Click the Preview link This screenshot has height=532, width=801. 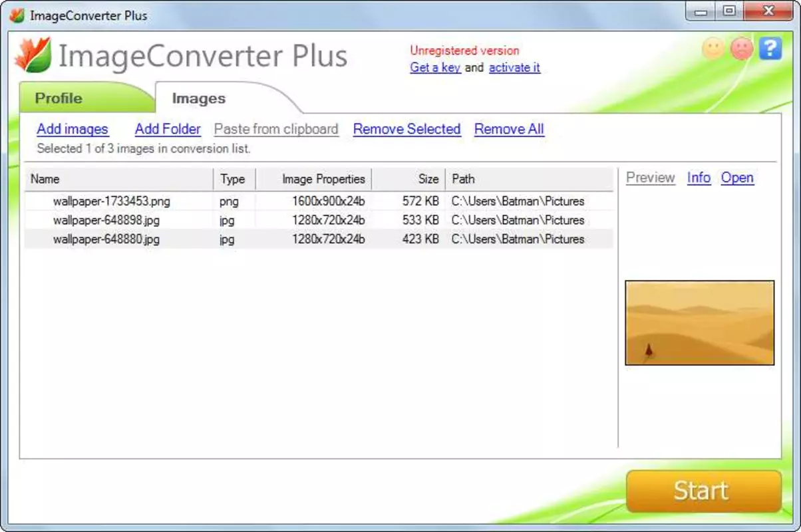(651, 178)
